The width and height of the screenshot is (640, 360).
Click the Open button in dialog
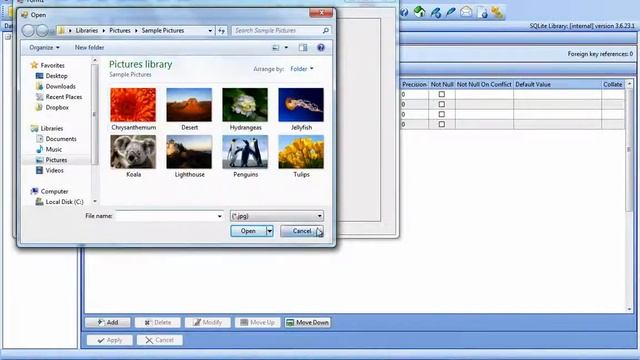point(248,231)
